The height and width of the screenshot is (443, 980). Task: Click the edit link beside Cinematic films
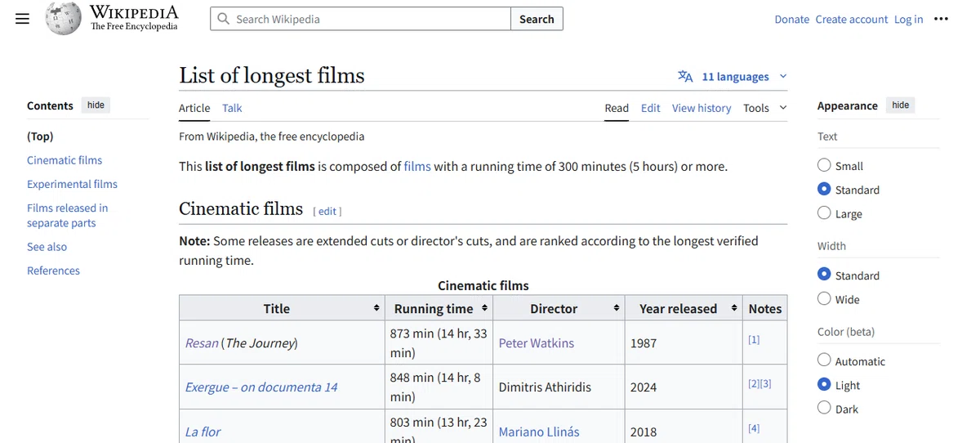(x=327, y=211)
